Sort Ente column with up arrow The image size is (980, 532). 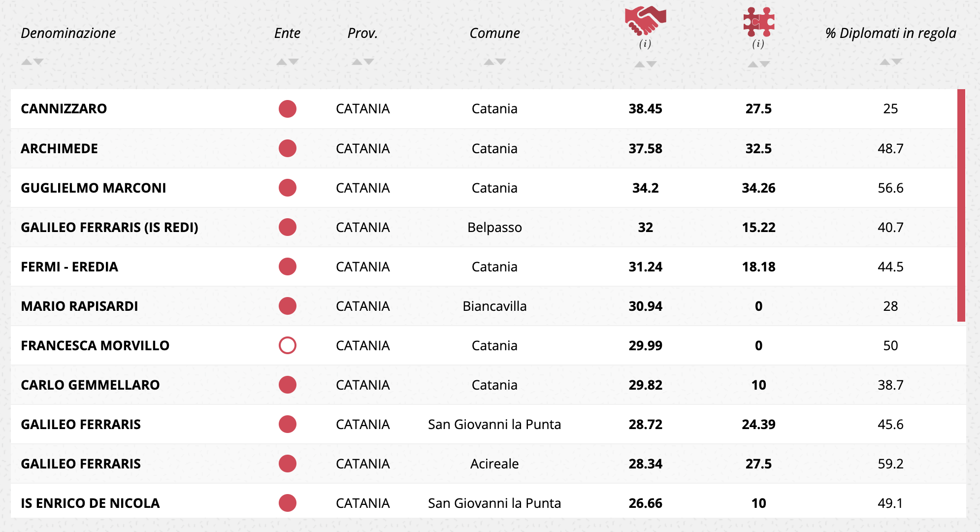click(x=282, y=62)
